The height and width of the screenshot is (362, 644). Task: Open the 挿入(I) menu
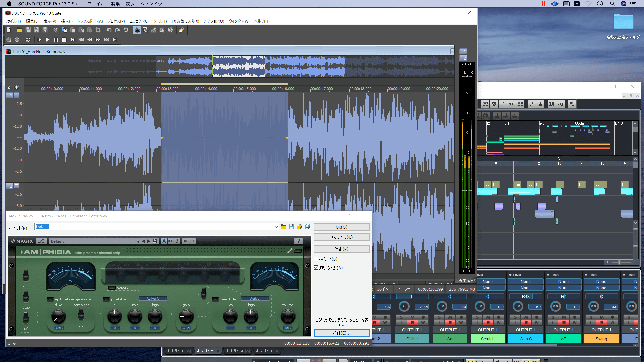pyautogui.click(x=67, y=21)
